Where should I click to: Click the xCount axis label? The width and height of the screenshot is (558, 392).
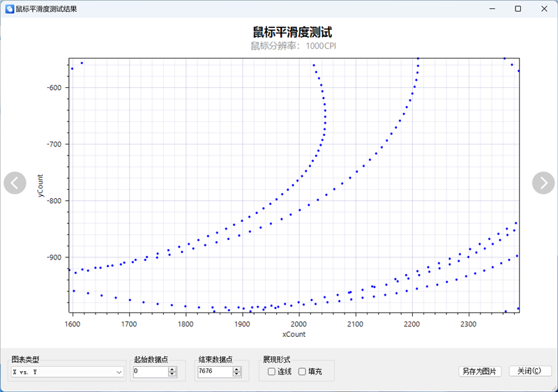click(294, 335)
